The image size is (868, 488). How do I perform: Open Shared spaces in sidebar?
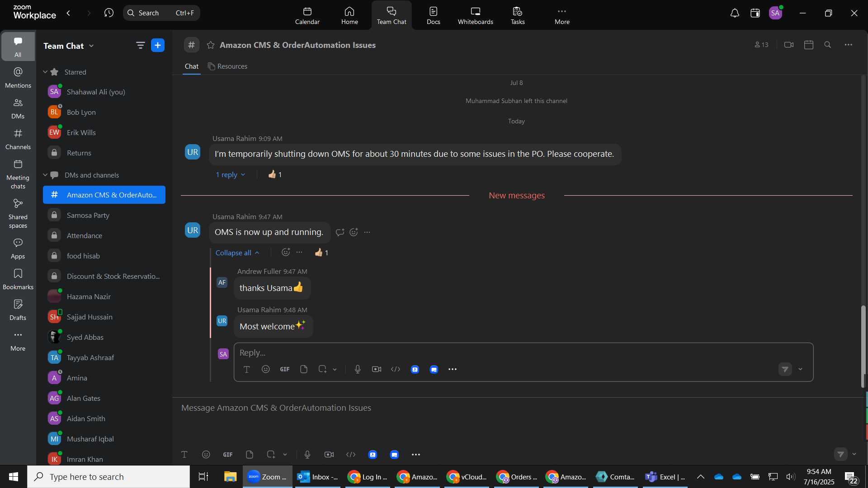click(x=18, y=214)
